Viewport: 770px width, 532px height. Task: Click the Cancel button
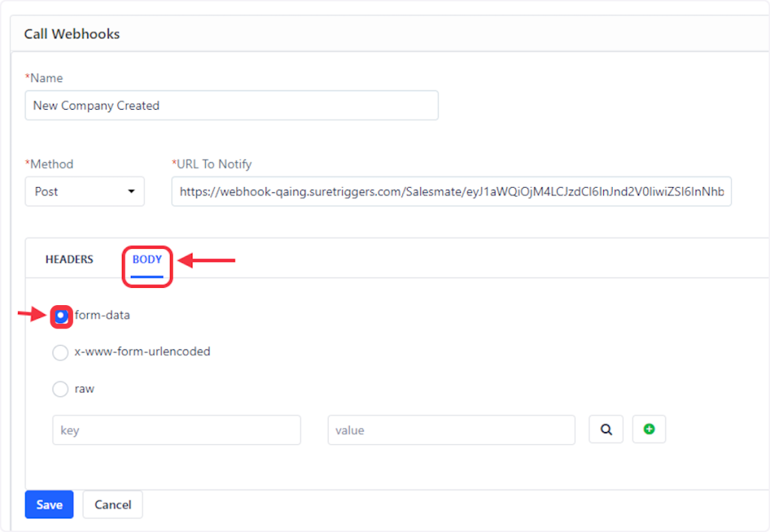[113, 505]
